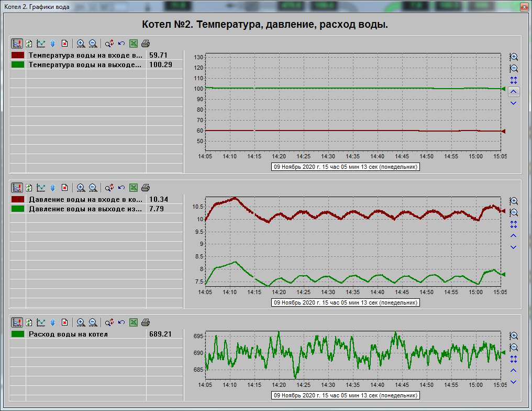Image resolution: width=532 pixels, height=411 pixels.
Task: Click the date label under the temperature chart
Action: (346, 167)
